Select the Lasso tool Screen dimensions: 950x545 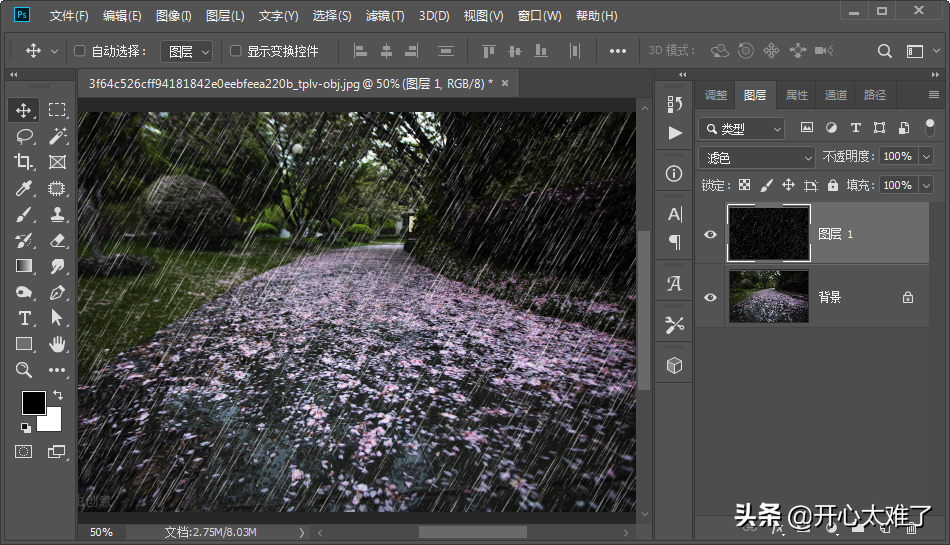pyautogui.click(x=24, y=136)
